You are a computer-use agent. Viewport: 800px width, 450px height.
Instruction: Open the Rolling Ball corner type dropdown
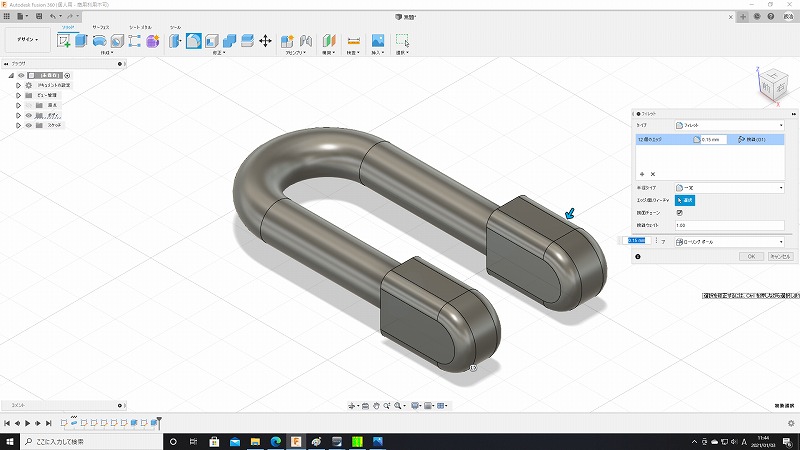tap(729, 241)
